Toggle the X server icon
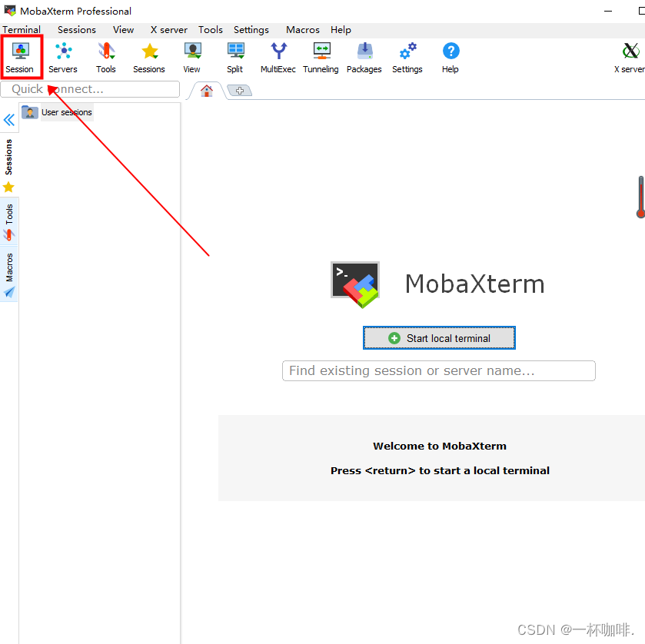The image size is (645, 644). click(630, 57)
